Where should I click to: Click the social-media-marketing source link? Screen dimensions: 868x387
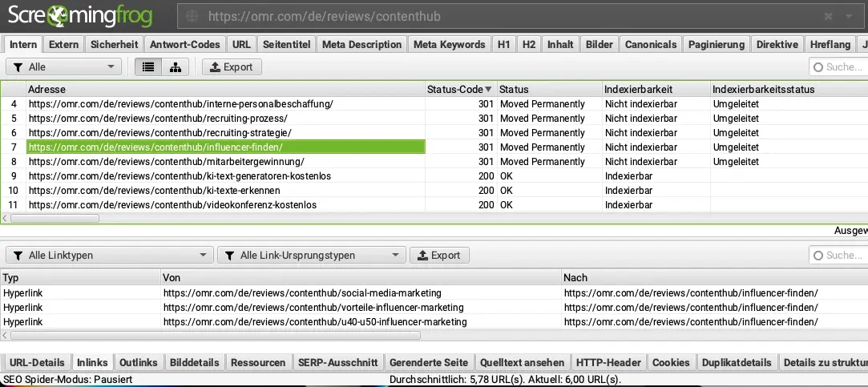(302, 293)
